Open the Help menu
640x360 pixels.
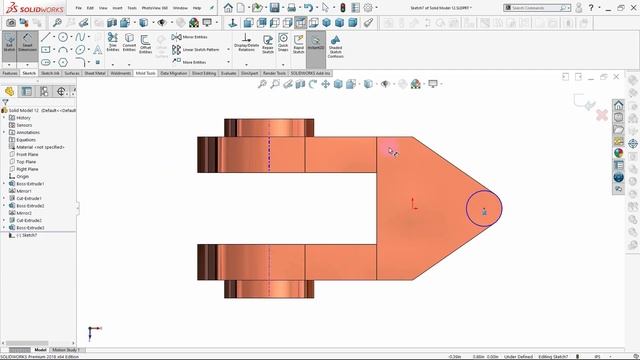point(197,8)
